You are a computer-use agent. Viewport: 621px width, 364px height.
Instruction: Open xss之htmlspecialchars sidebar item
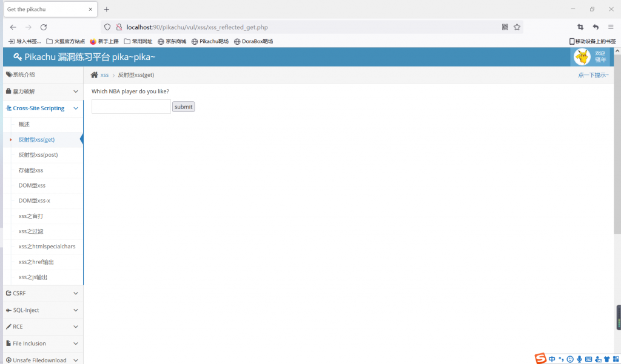47,247
